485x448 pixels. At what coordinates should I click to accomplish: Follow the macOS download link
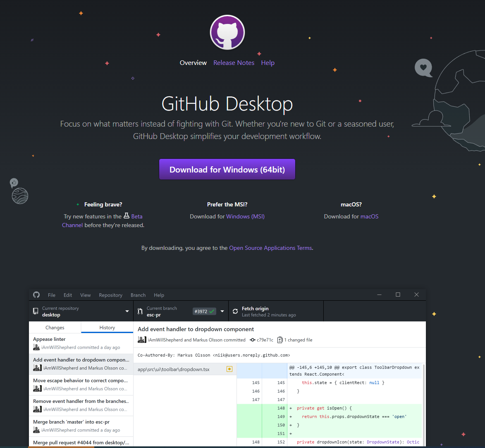click(369, 217)
